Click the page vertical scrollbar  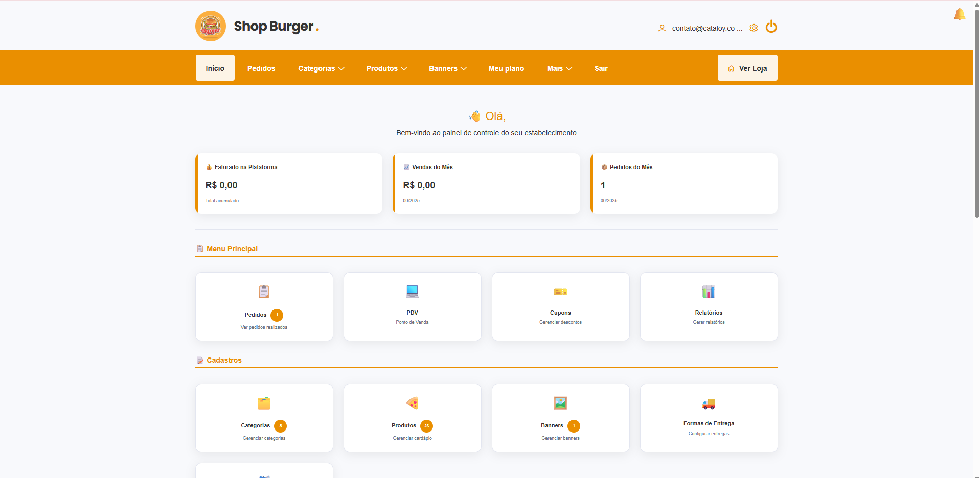click(977, 113)
